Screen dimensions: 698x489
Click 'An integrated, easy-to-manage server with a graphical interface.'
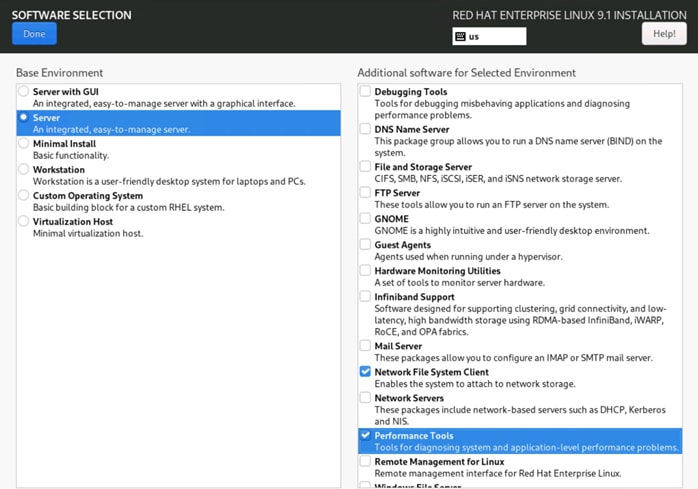[x=164, y=103]
